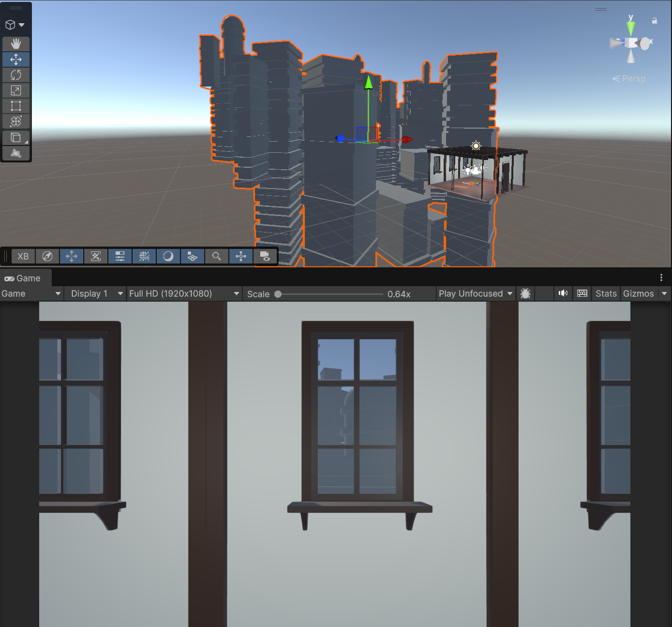Click the bug icon in Game toolbar
672x627 pixels.
[525, 293]
